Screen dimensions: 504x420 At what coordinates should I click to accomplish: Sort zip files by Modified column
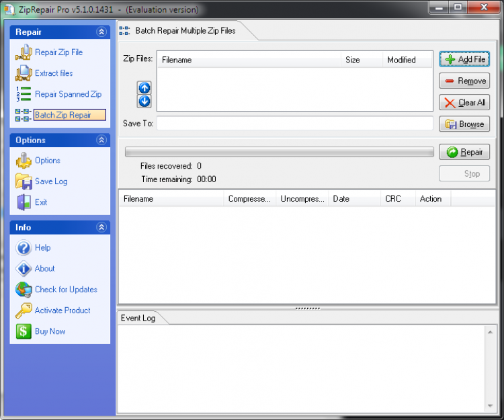407,60
